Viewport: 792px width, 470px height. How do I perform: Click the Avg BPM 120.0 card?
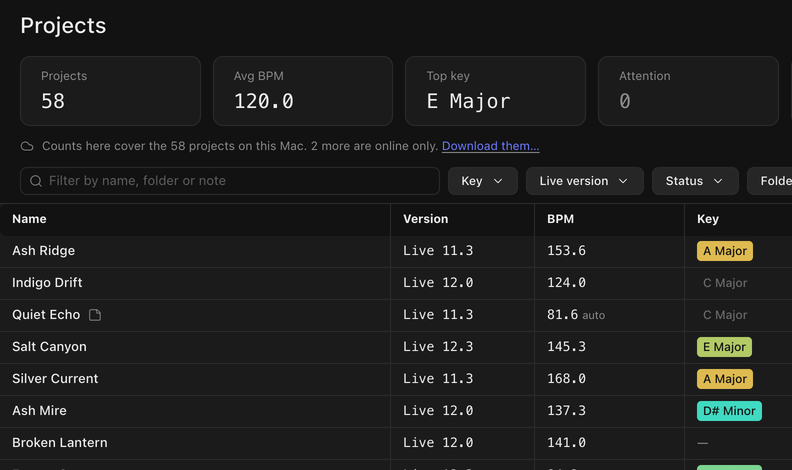[x=303, y=91]
